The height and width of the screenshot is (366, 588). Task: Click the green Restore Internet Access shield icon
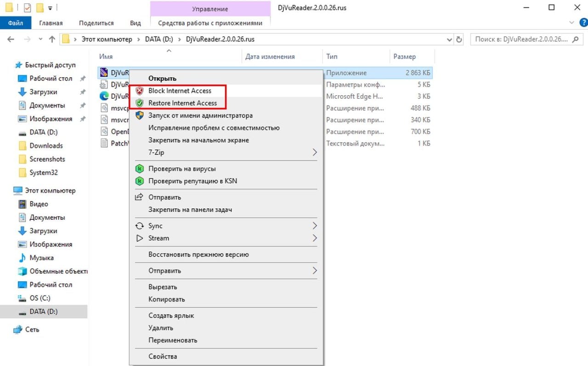tap(139, 103)
